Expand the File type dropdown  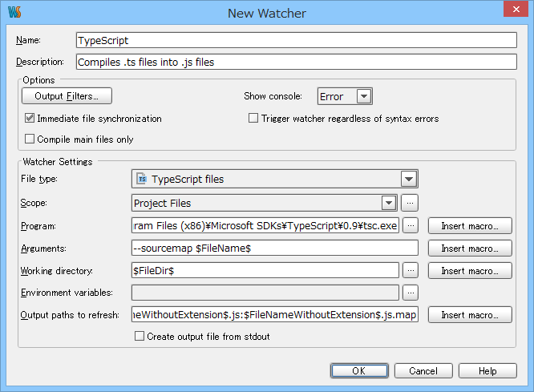409,179
